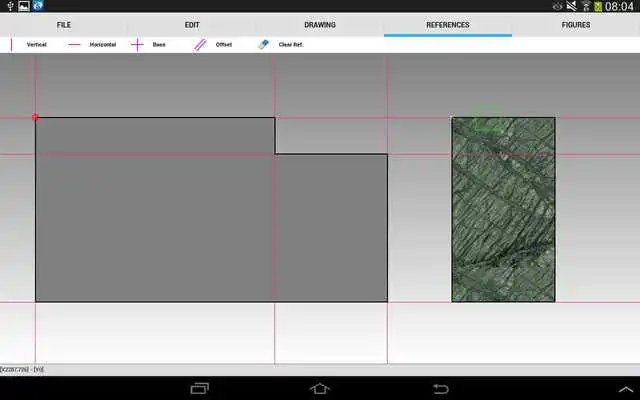Viewport: 640px width, 400px height.
Task: Select the green textured image figure
Action: pos(503,209)
